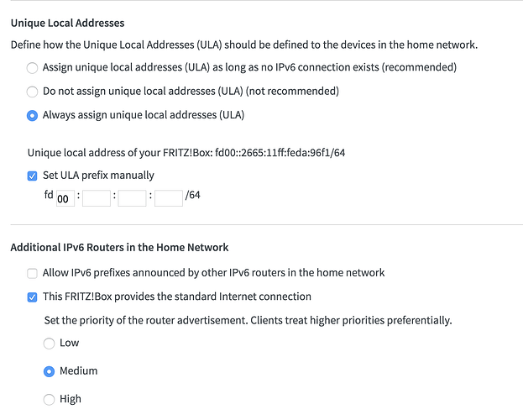Select the Medium priority radio button

point(50,370)
